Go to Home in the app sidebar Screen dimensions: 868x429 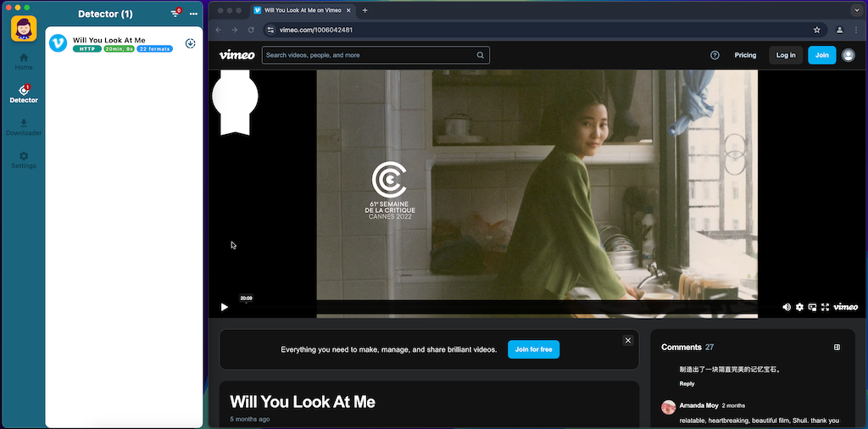(24, 61)
